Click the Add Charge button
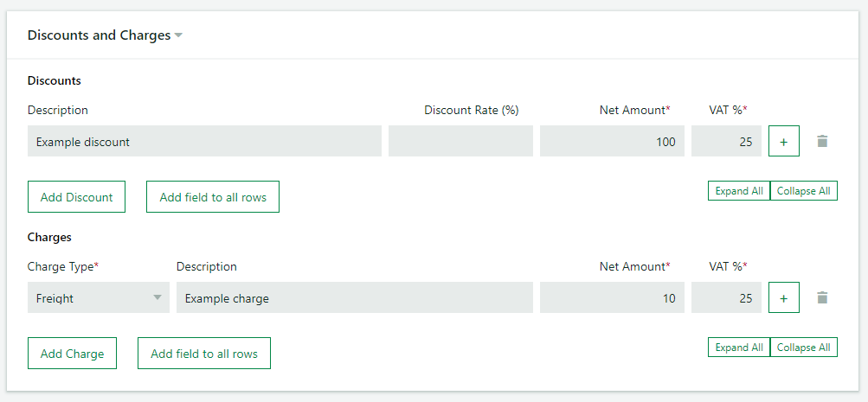The image size is (868, 402). coord(72,354)
